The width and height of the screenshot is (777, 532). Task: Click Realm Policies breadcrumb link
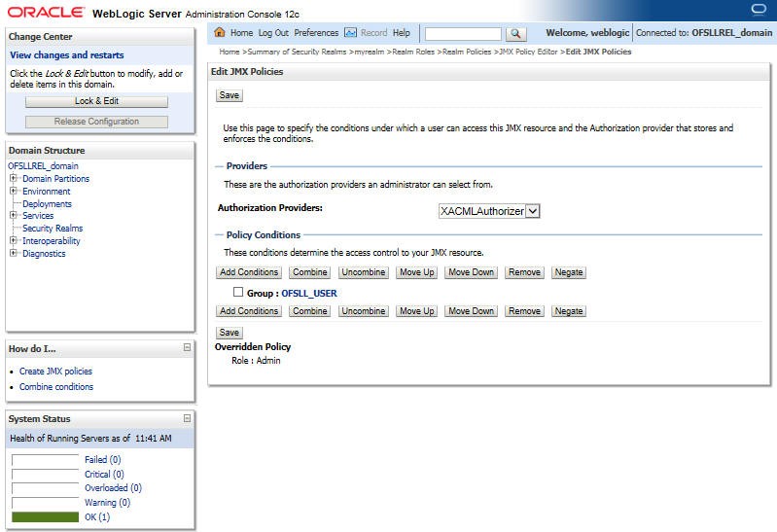tap(467, 52)
